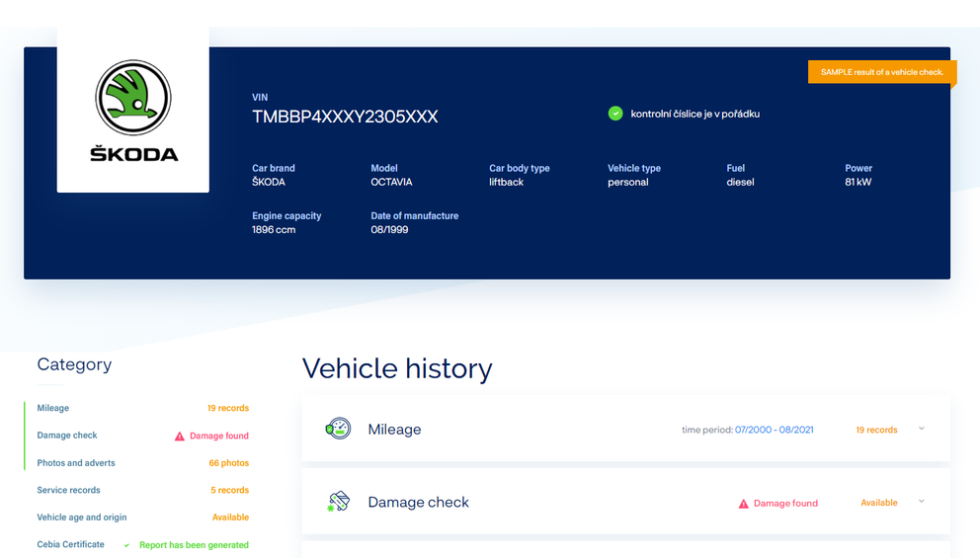Image resolution: width=980 pixels, height=558 pixels.
Task: Click the 19 records label in Mileage card
Action: click(x=876, y=430)
